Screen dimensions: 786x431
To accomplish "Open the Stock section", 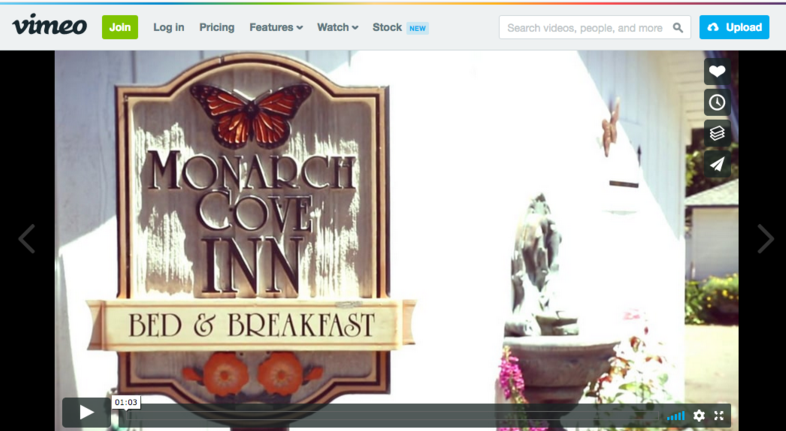I will 387,28.
